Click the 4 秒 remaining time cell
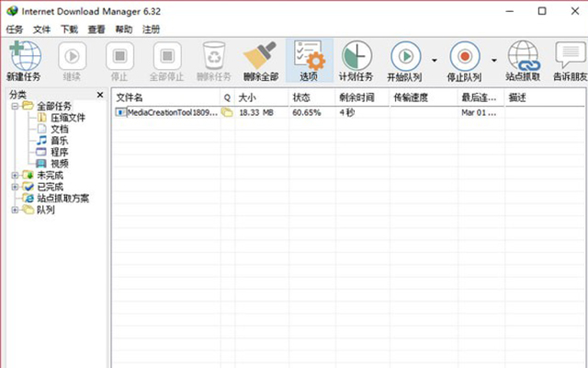Screen dimensions: 588x368 (347, 112)
